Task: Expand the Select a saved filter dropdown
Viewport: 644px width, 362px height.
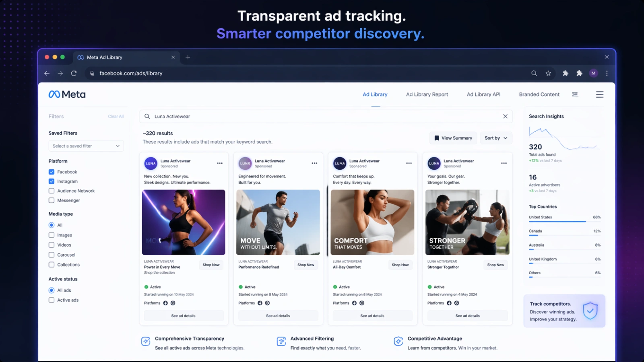Action: 86,146
